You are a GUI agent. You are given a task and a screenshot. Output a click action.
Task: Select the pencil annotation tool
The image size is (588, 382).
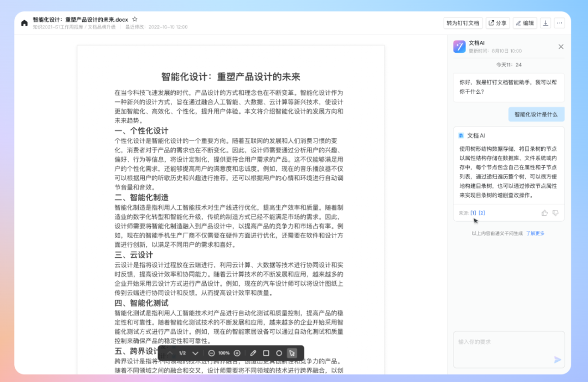click(x=253, y=353)
